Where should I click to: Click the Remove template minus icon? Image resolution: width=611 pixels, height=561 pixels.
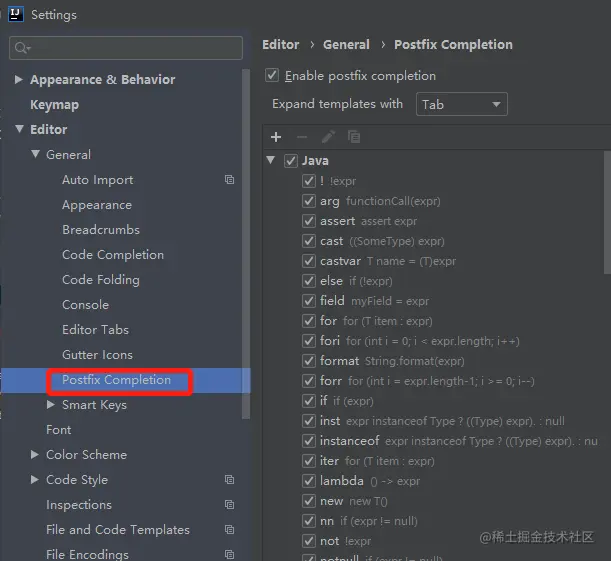[302, 137]
